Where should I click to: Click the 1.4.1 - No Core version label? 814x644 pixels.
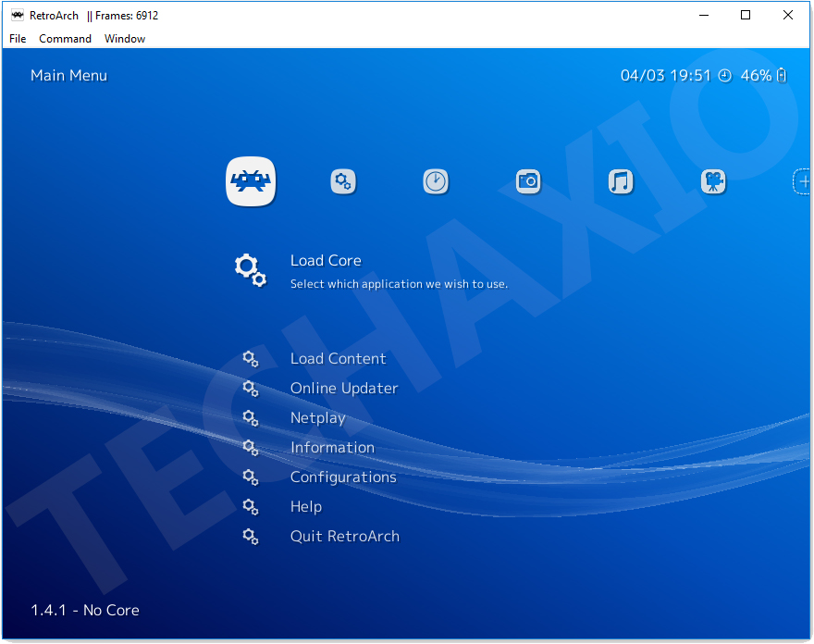tap(83, 610)
